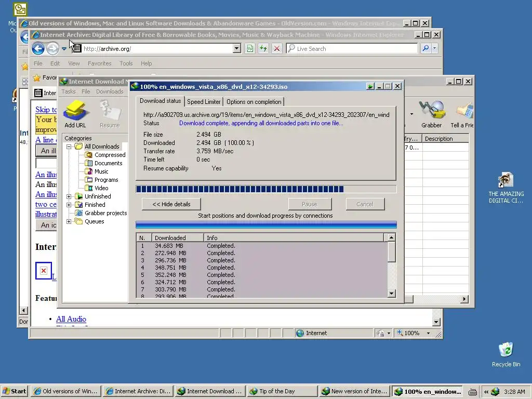The width and height of the screenshot is (532, 399).
Task: Open the IE Tools menu
Action: (x=126, y=63)
